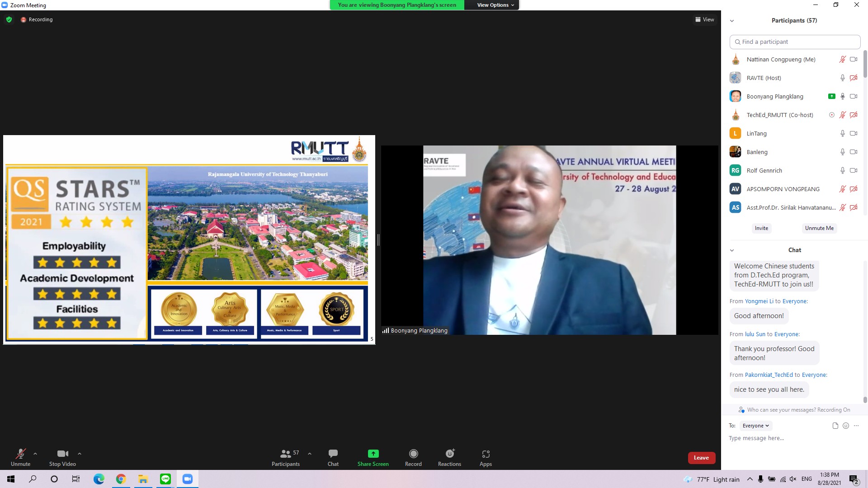
Task: Click APSOMPORN VONGPEANG muted mic icon
Action: point(843,189)
